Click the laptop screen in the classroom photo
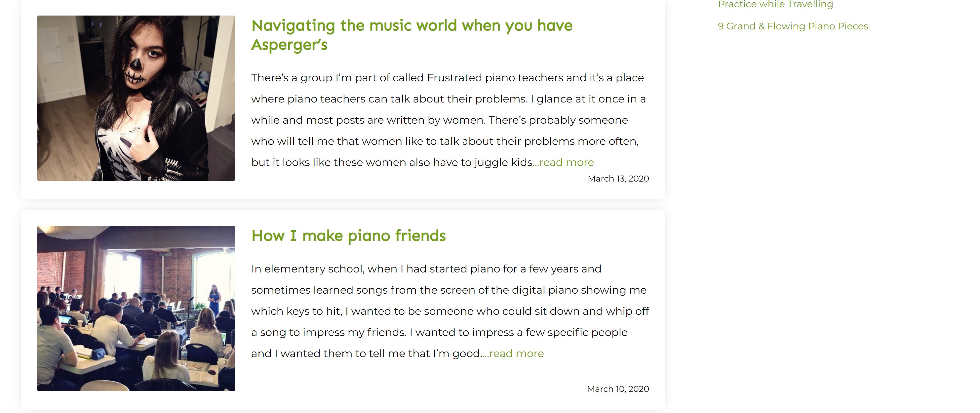The image size is (980, 413). coord(65,319)
